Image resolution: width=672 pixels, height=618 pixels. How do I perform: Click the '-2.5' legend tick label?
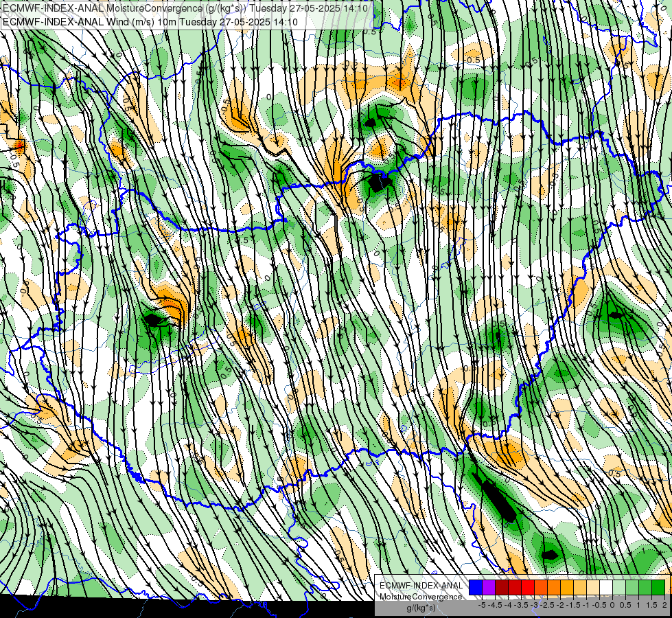(x=547, y=605)
